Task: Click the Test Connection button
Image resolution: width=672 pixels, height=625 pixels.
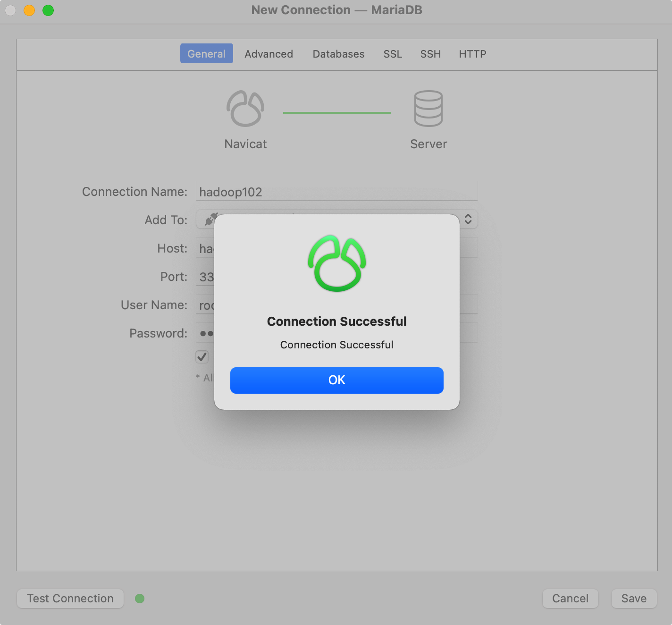Action: [70, 599]
